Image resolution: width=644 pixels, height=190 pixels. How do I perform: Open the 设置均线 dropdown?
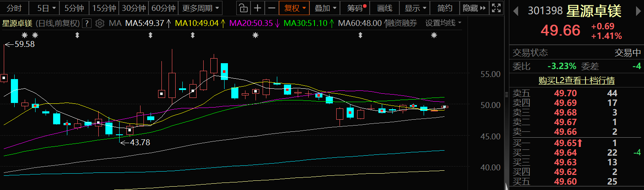[x=443, y=23]
